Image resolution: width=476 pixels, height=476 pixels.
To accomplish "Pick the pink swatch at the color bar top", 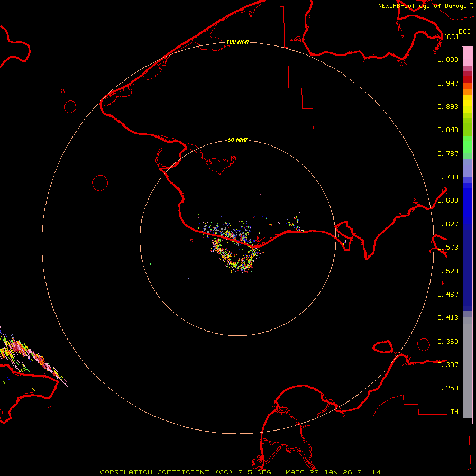I will click(x=467, y=56).
